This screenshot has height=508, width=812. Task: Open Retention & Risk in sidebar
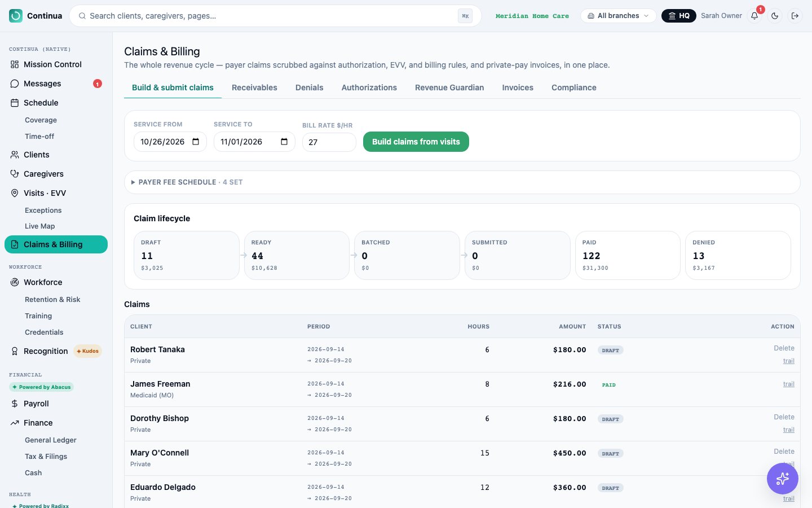(x=52, y=300)
